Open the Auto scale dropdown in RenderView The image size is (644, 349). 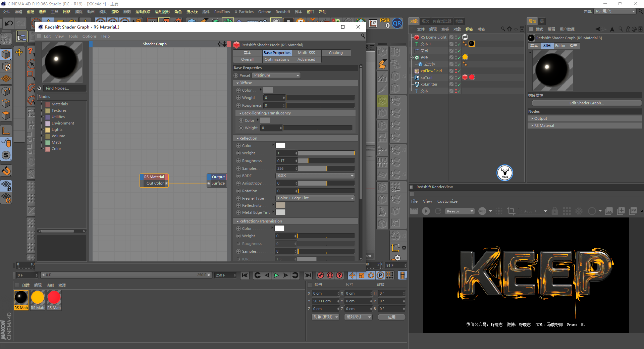[x=533, y=211]
